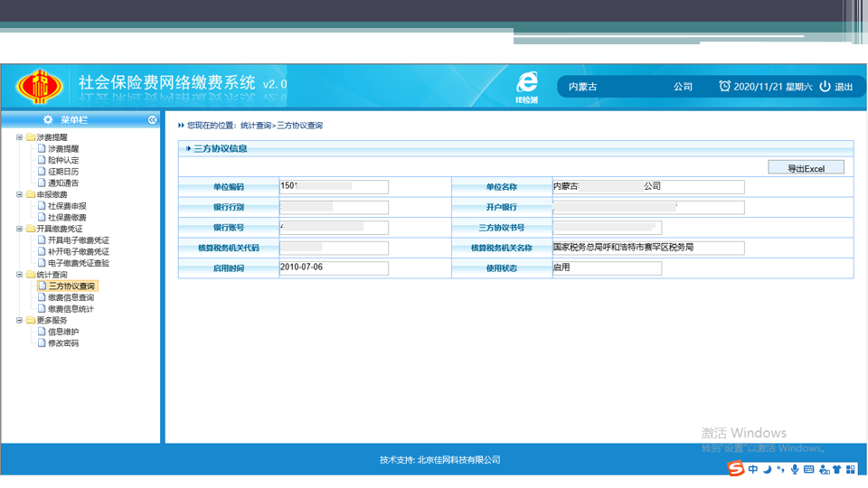Click the 单位名称 input field
Image resolution: width=868 pixels, height=488 pixels.
tap(648, 186)
